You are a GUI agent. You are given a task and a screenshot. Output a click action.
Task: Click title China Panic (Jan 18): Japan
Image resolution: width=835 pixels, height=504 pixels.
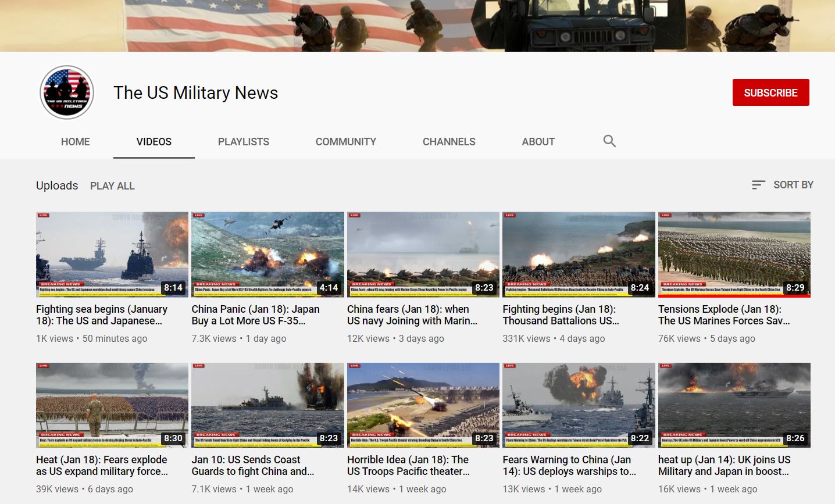click(256, 315)
